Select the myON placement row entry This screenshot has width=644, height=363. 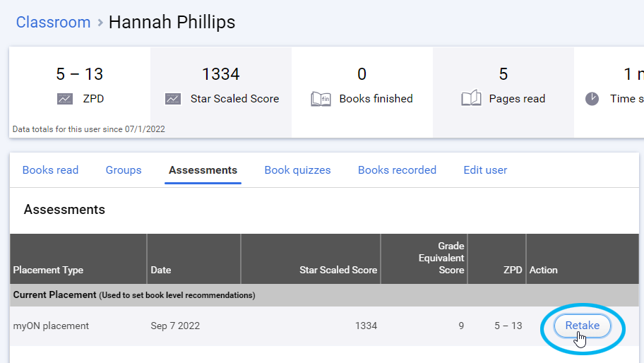pyautogui.click(x=51, y=326)
